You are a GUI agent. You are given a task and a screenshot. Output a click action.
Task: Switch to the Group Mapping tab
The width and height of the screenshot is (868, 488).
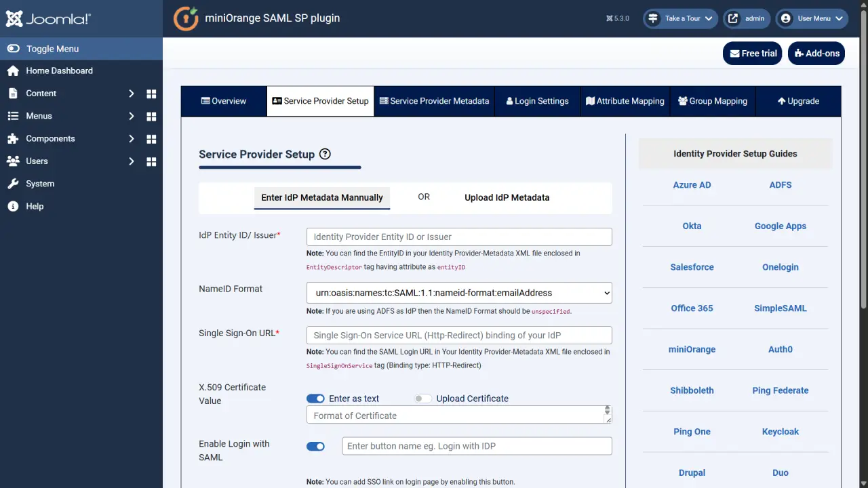click(713, 101)
